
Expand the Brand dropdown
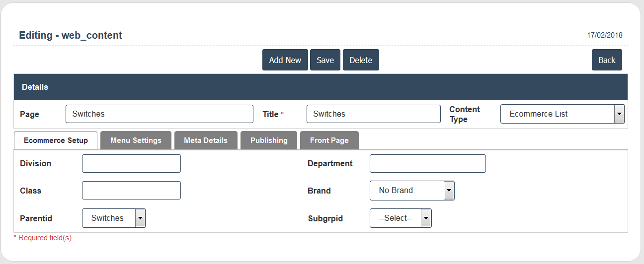click(411, 191)
